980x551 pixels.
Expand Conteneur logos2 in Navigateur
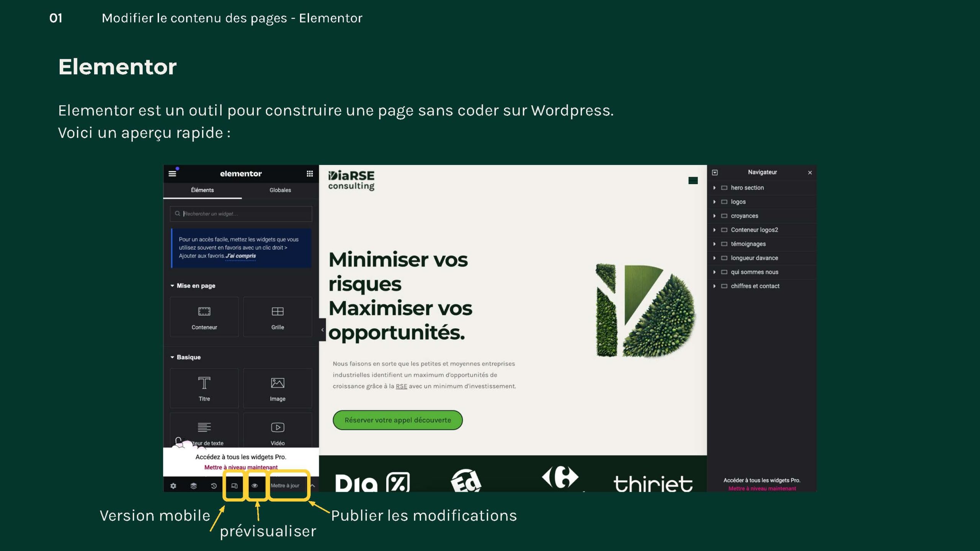[x=714, y=230]
